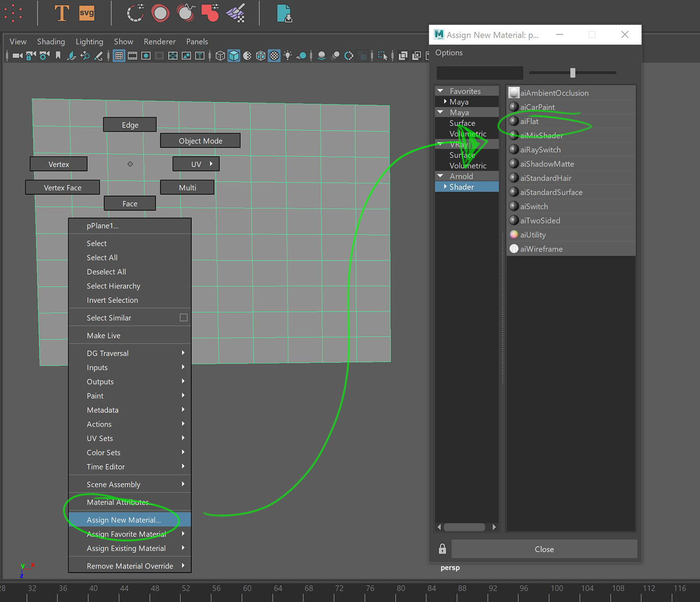The width and height of the screenshot is (700, 602).
Task: Click the orange SVG shelf icon
Action: (87, 13)
